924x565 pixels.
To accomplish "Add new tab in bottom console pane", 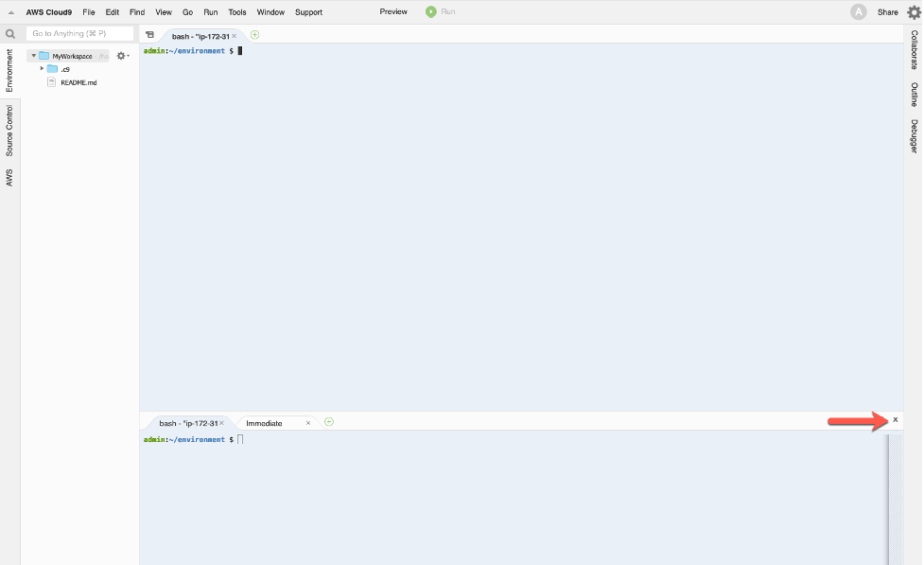I will 329,422.
